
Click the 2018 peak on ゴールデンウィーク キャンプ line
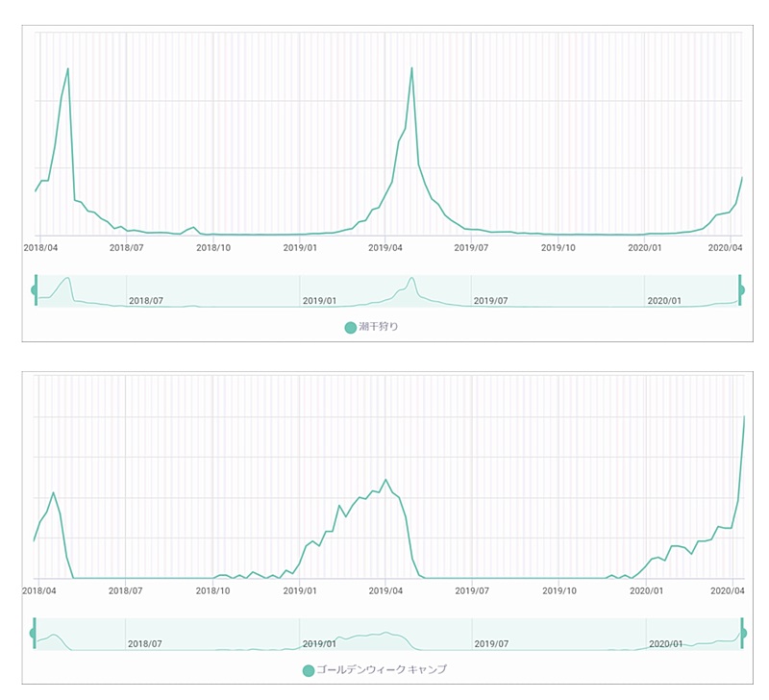coord(53,492)
